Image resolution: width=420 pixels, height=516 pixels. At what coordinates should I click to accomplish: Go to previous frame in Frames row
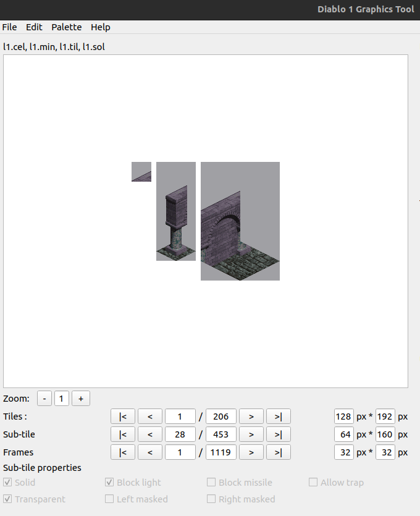(x=150, y=452)
